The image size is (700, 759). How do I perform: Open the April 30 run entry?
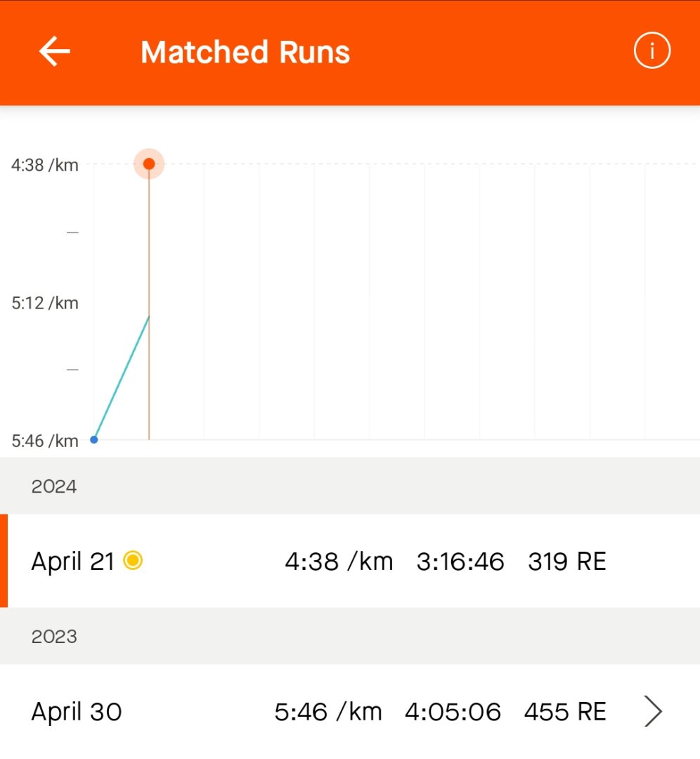pos(350,711)
